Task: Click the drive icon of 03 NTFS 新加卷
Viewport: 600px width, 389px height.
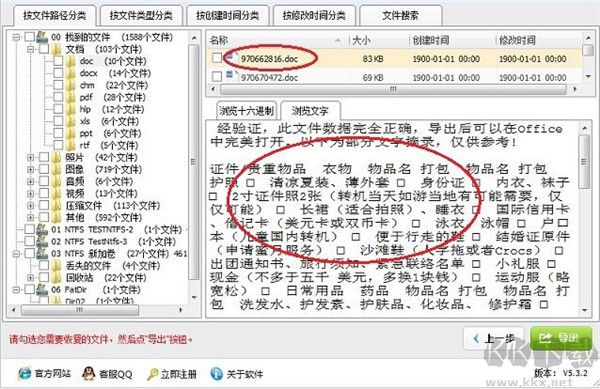Action: click(x=42, y=253)
